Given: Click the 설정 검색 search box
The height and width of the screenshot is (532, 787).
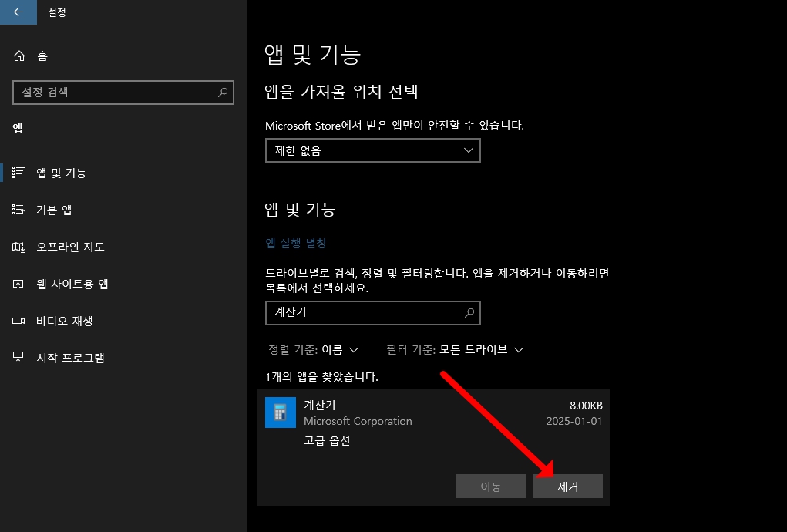Looking at the screenshot, I should click(123, 93).
